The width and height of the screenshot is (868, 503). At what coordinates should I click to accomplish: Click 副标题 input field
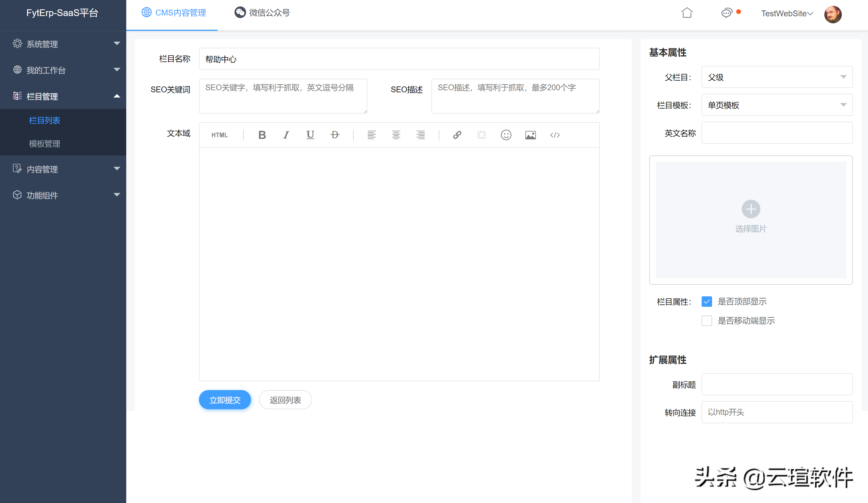point(777,384)
